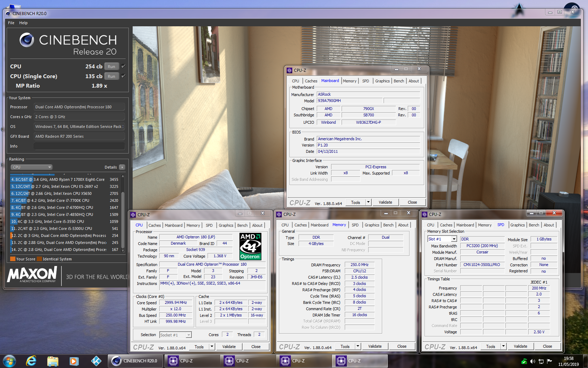
Task: Run the CPU multi-core benchmark
Action: coord(111,67)
